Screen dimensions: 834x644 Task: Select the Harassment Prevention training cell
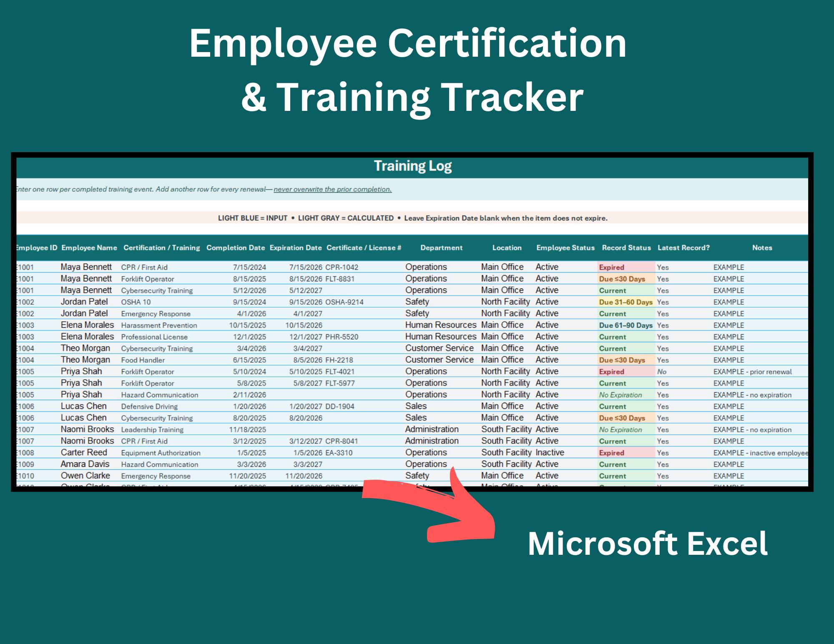coord(159,326)
